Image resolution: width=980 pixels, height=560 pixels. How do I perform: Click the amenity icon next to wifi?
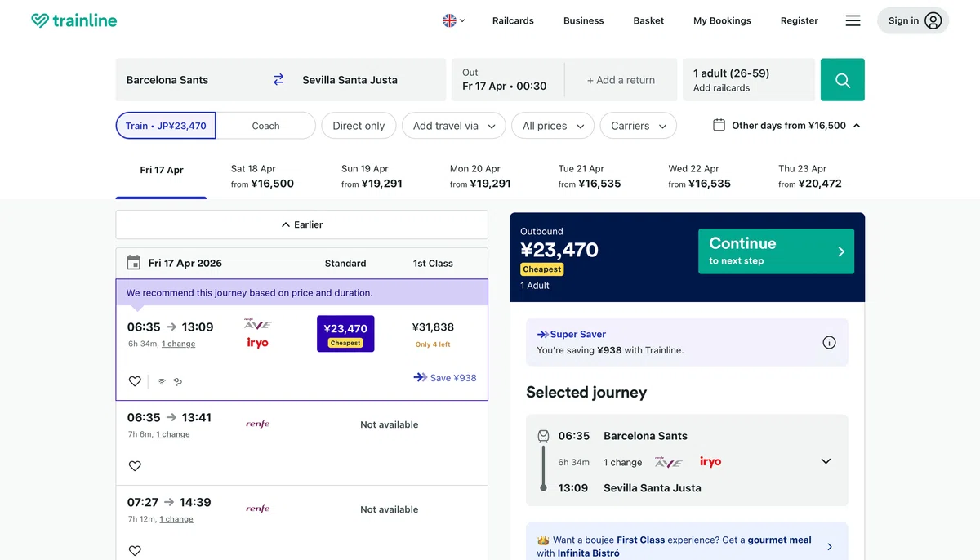[x=177, y=381]
